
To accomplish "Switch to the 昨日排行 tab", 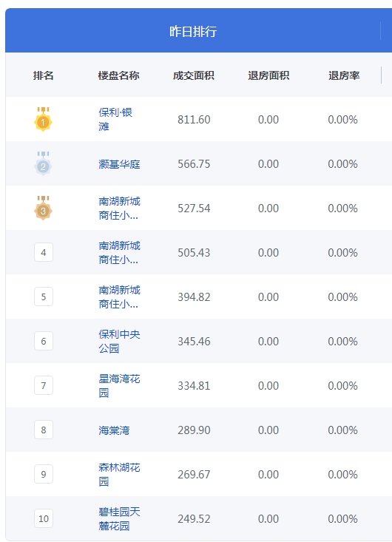I will coord(193,32).
